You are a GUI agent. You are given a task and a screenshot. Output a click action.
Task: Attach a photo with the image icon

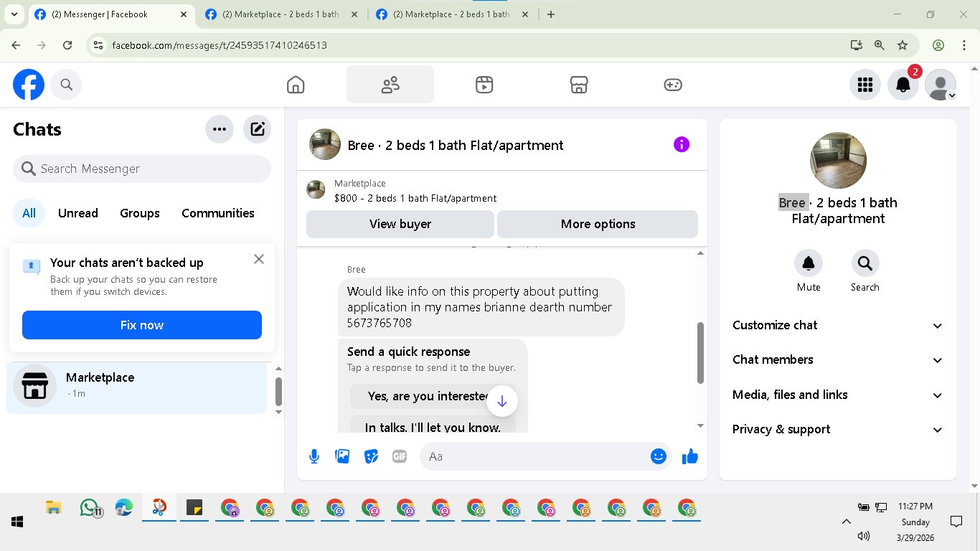coord(343,456)
